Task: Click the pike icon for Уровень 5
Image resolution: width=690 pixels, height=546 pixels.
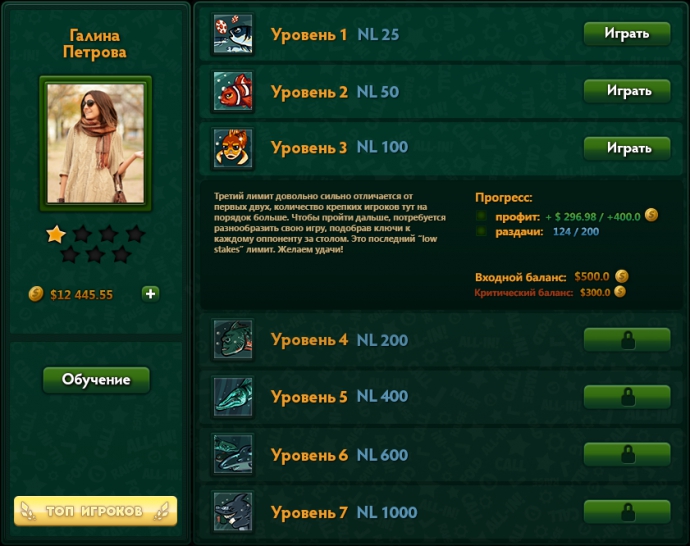Action: pyautogui.click(x=233, y=397)
